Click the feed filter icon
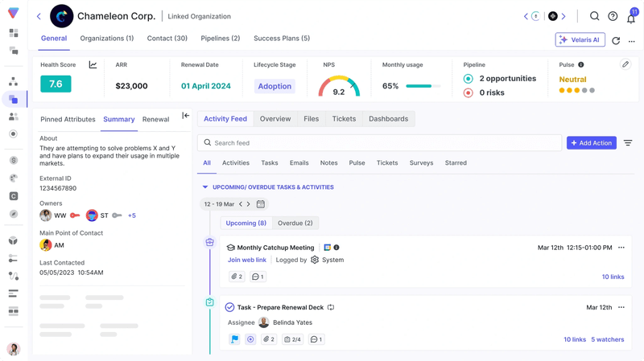Image resolution: width=644 pixels, height=361 pixels. click(x=628, y=143)
